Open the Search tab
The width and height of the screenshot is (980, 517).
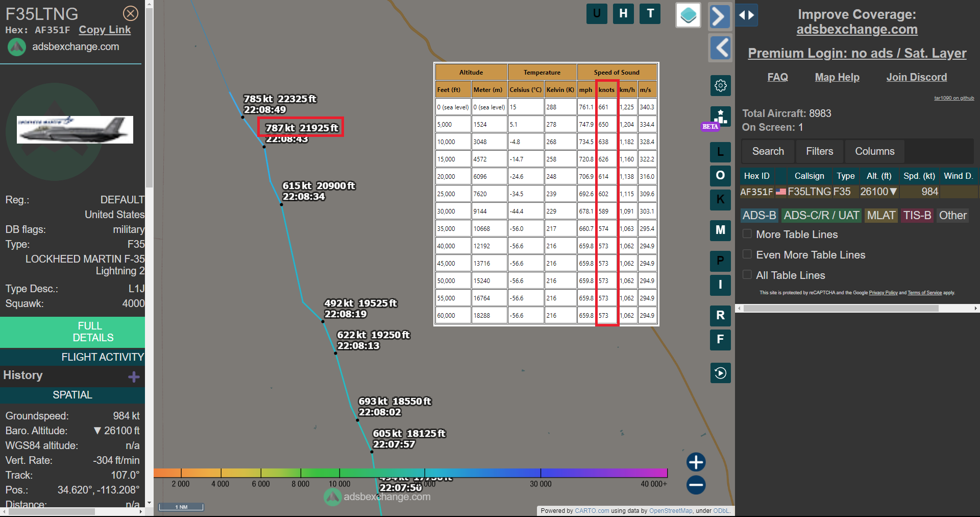[768, 152]
